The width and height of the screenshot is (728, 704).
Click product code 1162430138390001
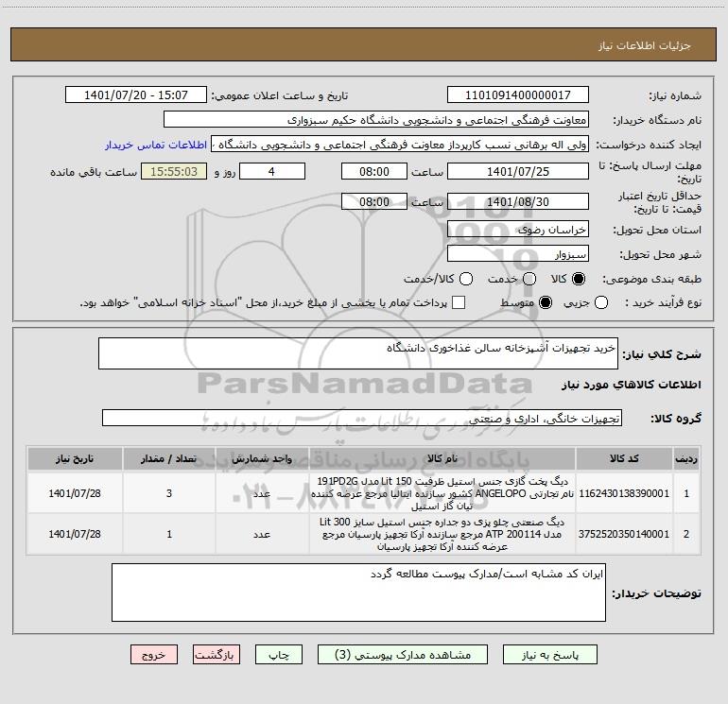(624, 493)
